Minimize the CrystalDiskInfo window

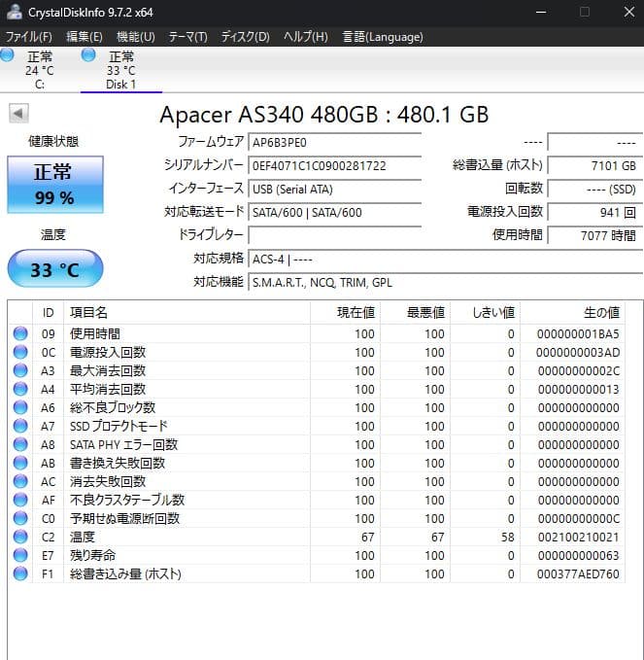[x=541, y=12]
